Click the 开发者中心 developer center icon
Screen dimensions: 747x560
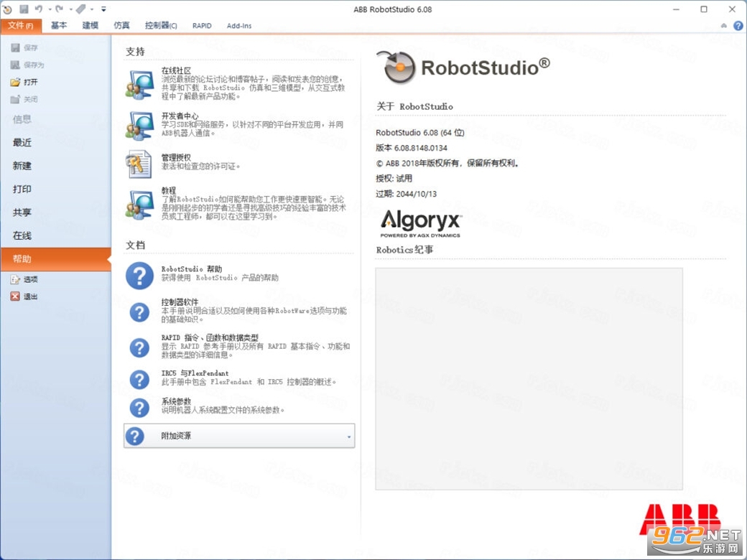click(x=139, y=126)
